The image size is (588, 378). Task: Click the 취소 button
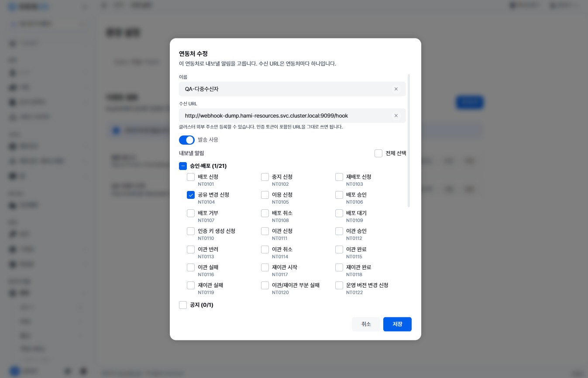click(366, 324)
